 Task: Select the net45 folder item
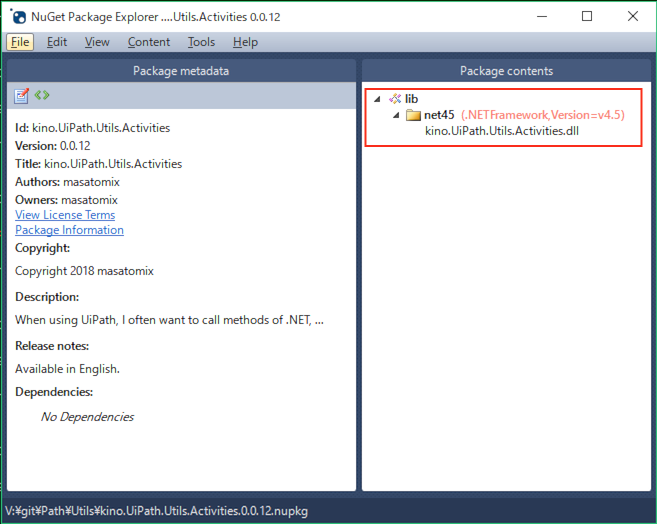[x=439, y=115]
